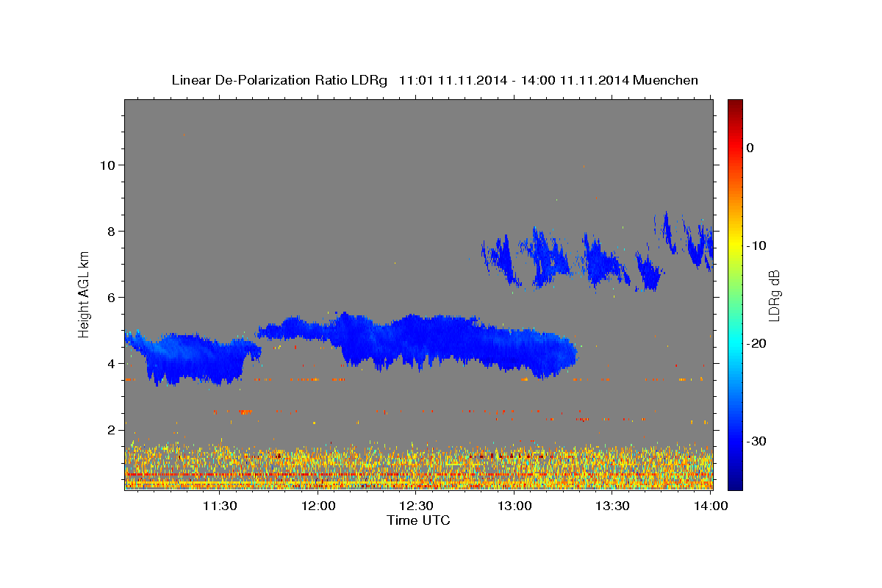The width and height of the screenshot is (882, 588).
Task: Click the height tick label 2
Action: (x=110, y=429)
